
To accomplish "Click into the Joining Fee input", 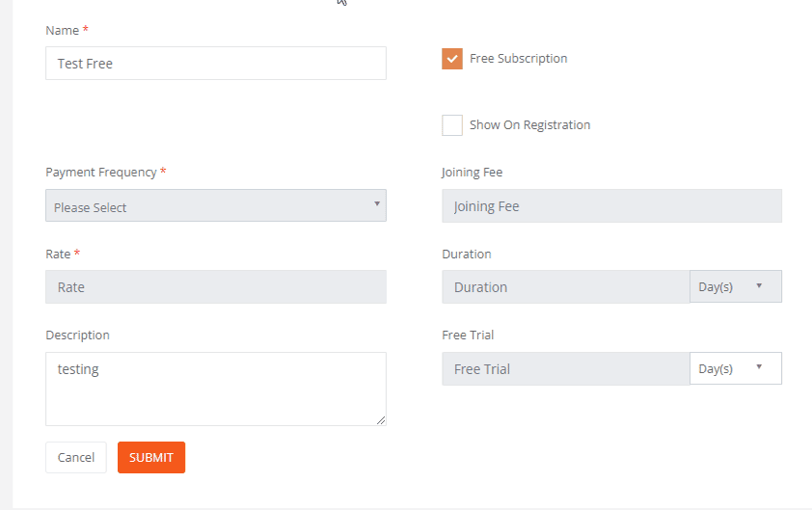I will pyautogui.click(x=611, y=206).
